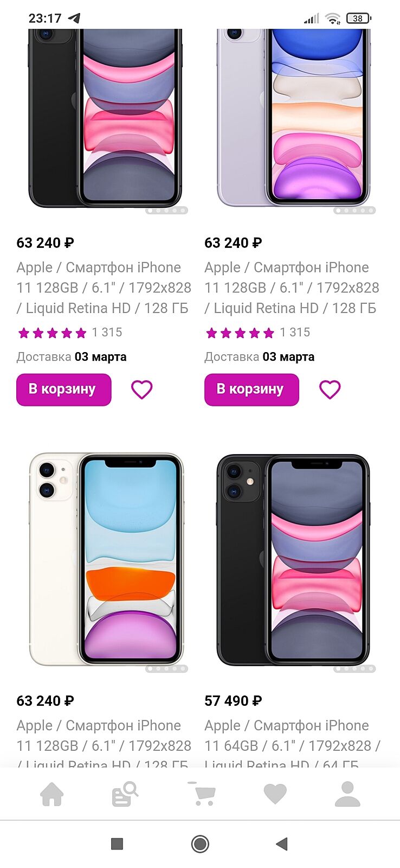The height and width of the screenshot is (868, 400).
Task: Select the 57 490 ₽ price item
Action: pos(233,701)
